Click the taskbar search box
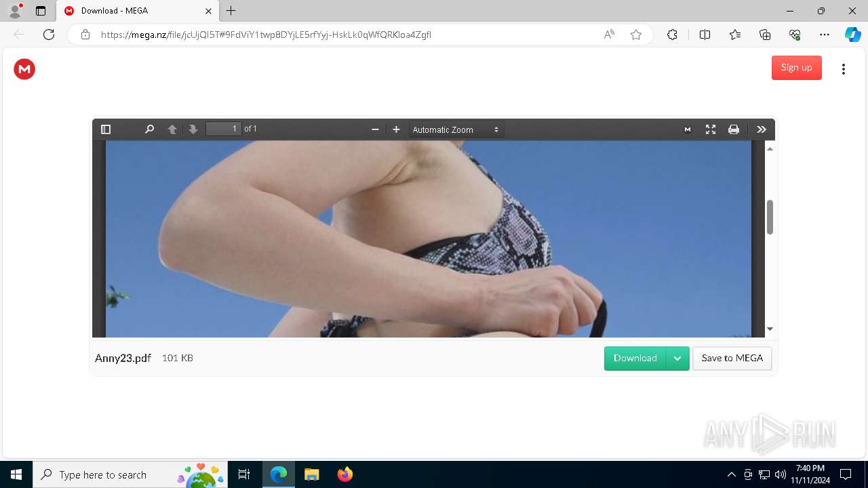Screen dimensions: 868x488 (x=130, y=474)
